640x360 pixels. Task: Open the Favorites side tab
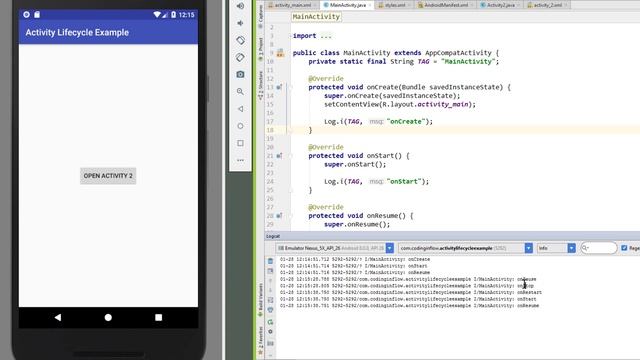[x=260, y=340]
